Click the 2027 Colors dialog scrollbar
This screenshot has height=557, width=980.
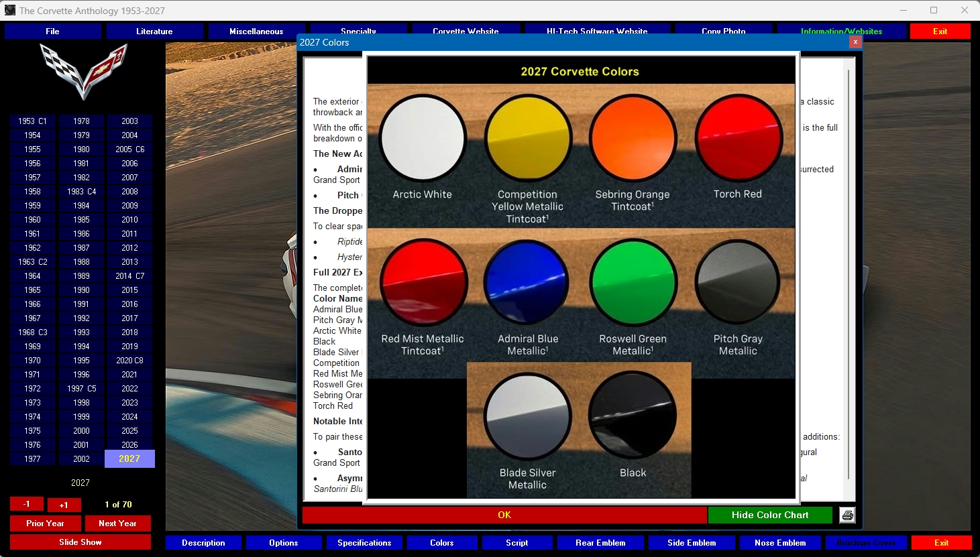tap(849, 273)
